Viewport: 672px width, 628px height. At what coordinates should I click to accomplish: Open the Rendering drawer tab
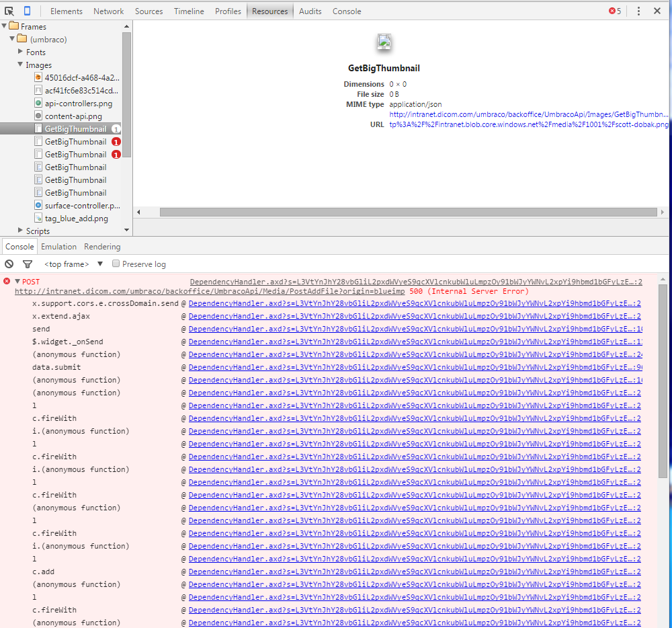pyautogui.click(x=102, y=247)
